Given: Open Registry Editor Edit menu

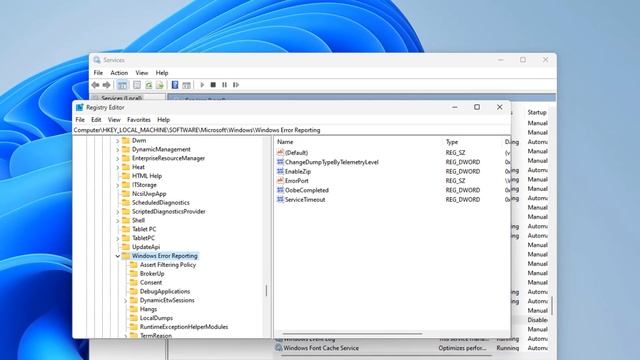Looking at the screenshot, I should pos(96,120).
